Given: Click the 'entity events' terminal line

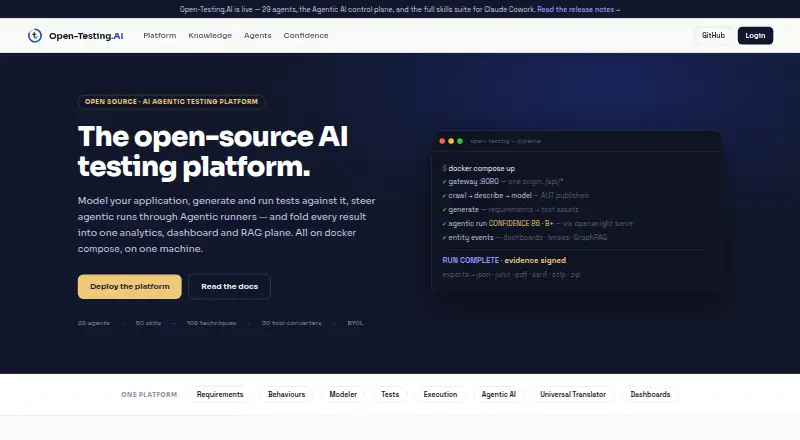Looking at the screenshot, I should click(x=524, y=237).
